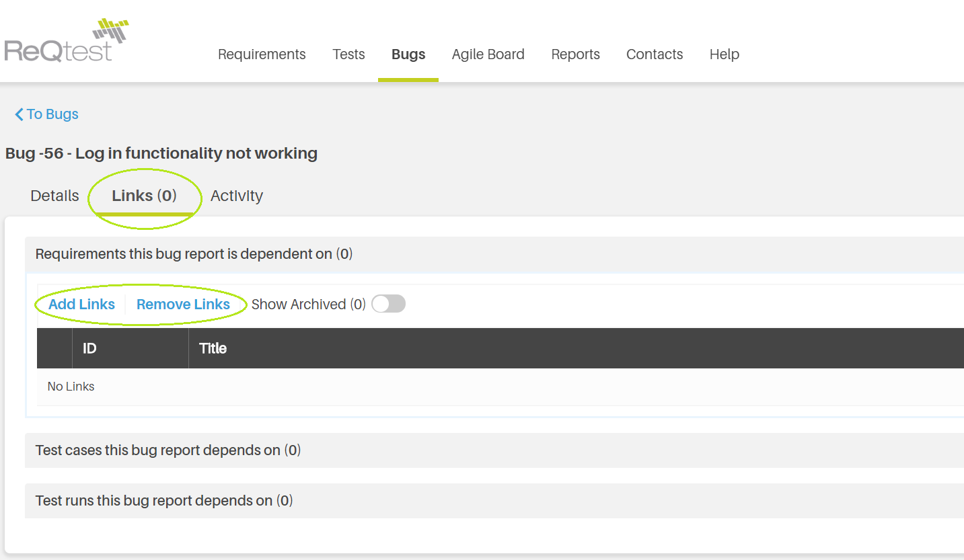Go to Contacts
This screenshot has width=964, height=560.
pyautogui.click(x=655, y=54)
